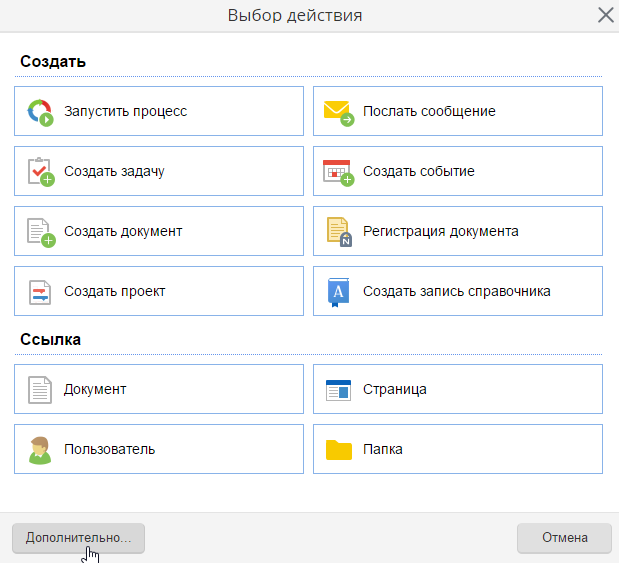Click the Создать проект icon
This screenshot has width=619, height=563.
(x=39, y=292)
